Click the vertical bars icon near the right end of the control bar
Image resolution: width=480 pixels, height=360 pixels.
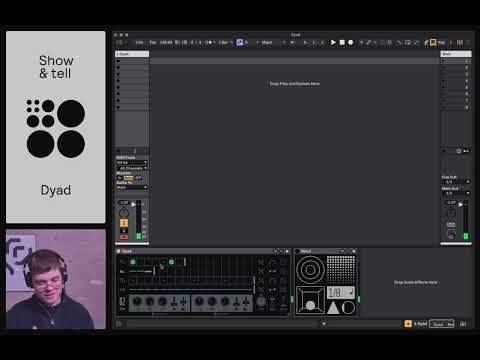(460, 42)
